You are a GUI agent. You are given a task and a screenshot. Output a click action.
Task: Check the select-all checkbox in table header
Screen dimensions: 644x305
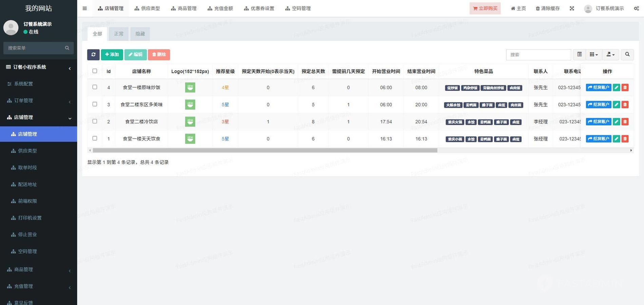pyautogui.click(x=95, y=71)
